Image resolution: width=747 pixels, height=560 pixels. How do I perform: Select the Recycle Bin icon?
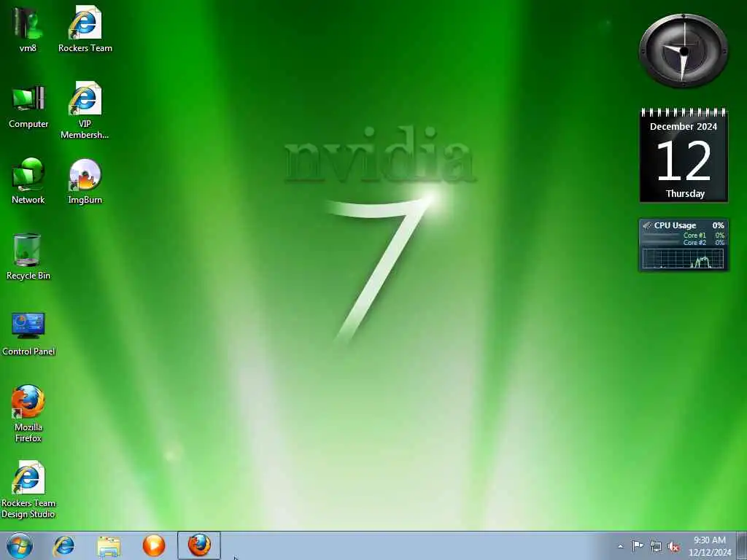[28, 256]
